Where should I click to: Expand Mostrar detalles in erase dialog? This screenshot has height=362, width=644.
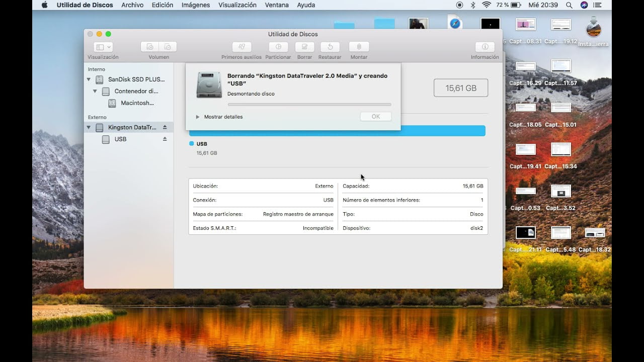point(198,117)
